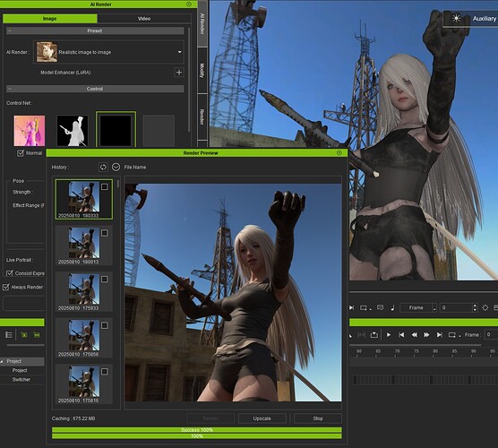
Task: Open the Modify side tab
Action: point(202,71)
